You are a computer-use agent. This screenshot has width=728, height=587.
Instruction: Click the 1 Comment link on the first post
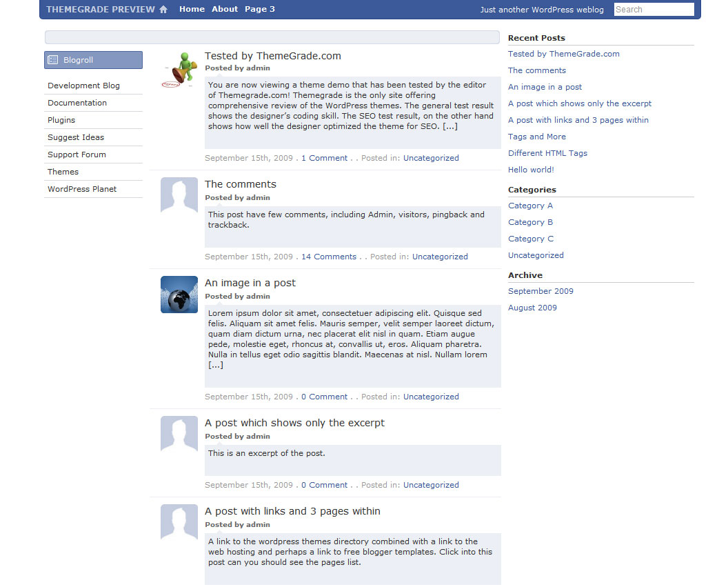point(324,158)
